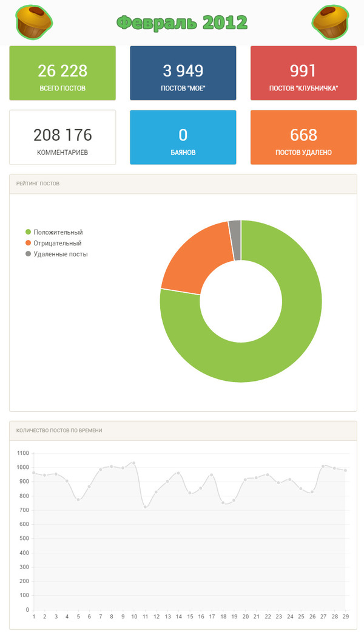
Task: Toggle the Отрицательный legend item
Action: pyautogui.click(x=57, y=243)
